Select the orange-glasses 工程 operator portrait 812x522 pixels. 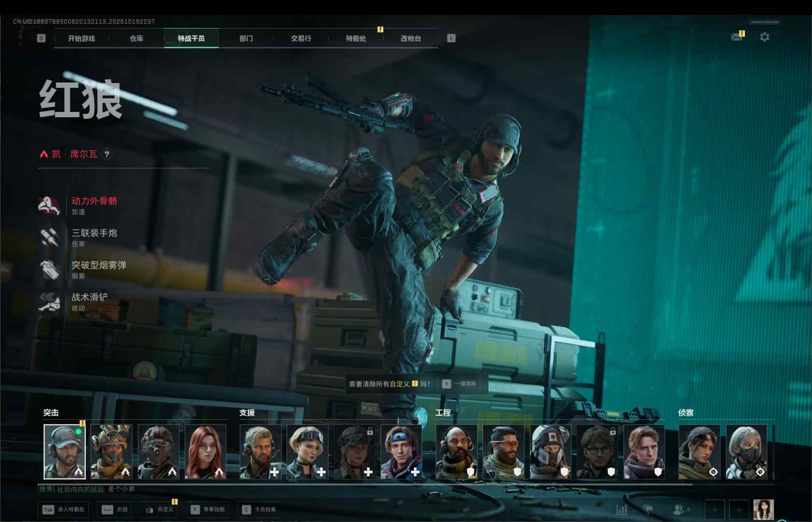click(x=504, y=452)
